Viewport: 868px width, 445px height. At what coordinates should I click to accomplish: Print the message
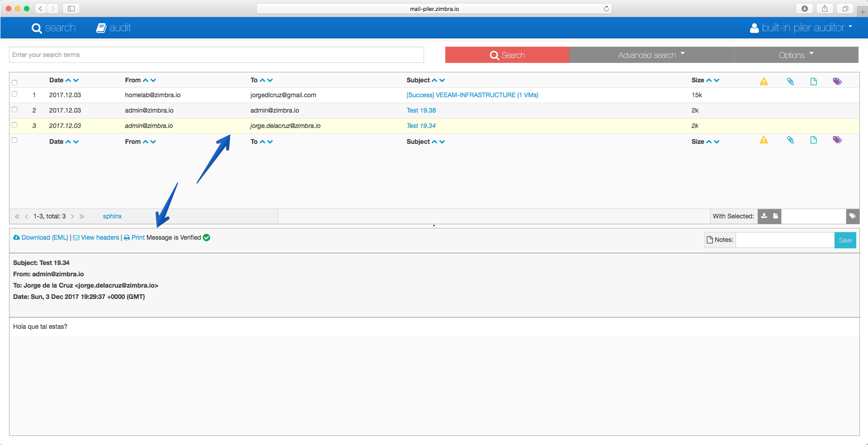134,237
